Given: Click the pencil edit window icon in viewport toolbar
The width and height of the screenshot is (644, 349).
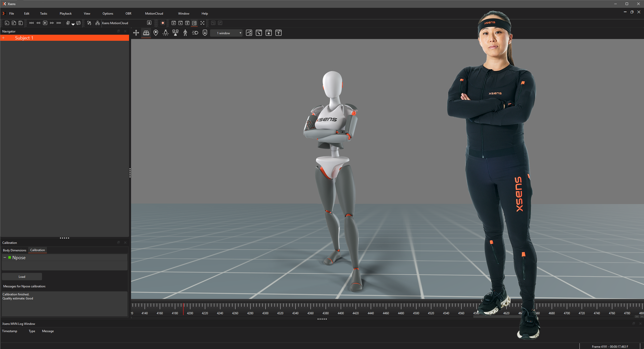Looking at the screenshot, I should tap(259, 33).
